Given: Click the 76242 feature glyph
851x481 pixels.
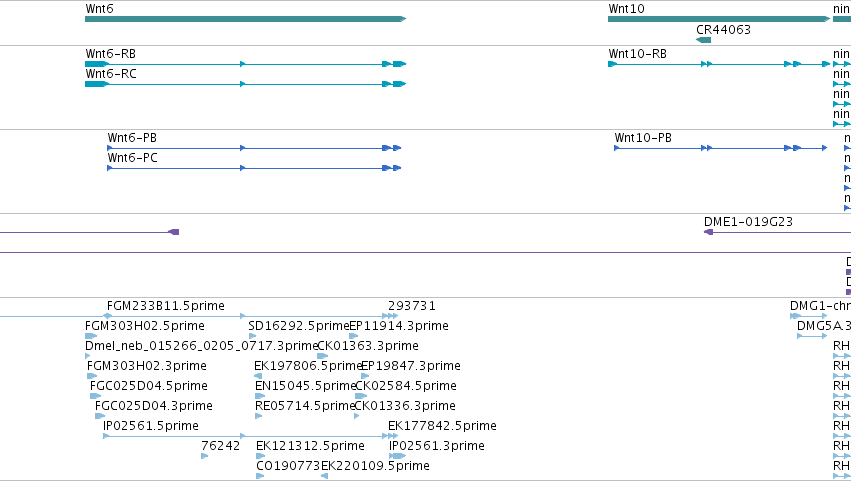Looking at the screenshot, I should tap(204, 456).
